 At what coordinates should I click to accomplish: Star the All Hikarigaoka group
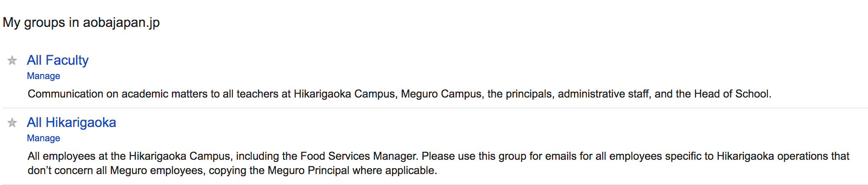[x=12, y=123]
